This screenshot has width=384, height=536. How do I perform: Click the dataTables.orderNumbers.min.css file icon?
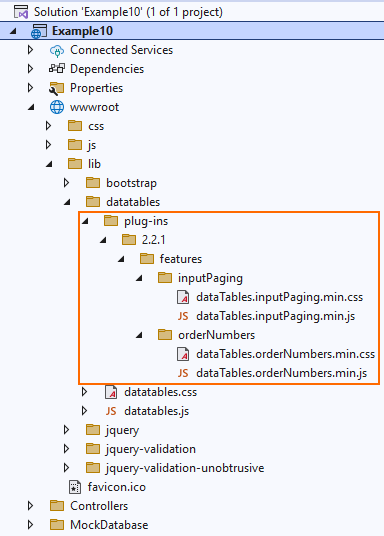[183, 354]
